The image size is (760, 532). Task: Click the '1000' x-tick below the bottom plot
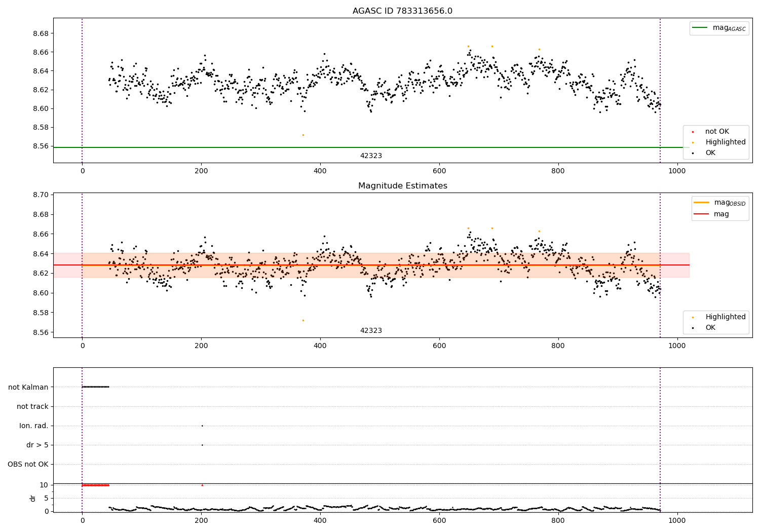click(677, 520)
